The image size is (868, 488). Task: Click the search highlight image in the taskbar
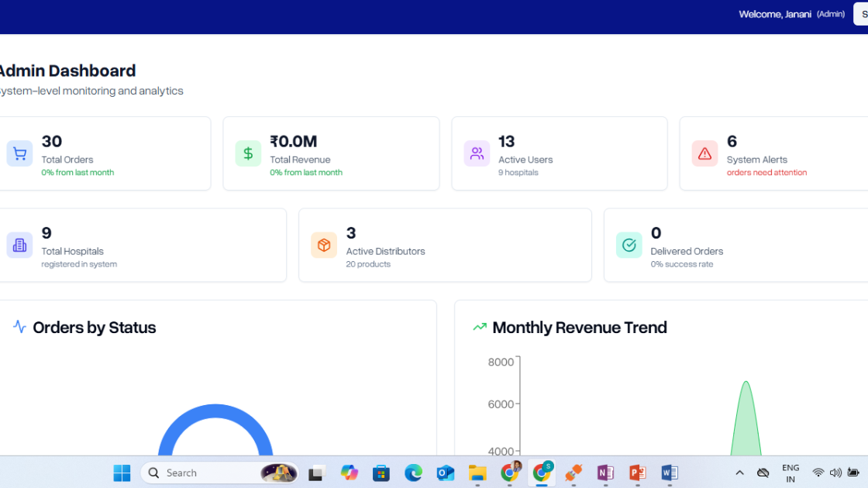tap(278, 473)
